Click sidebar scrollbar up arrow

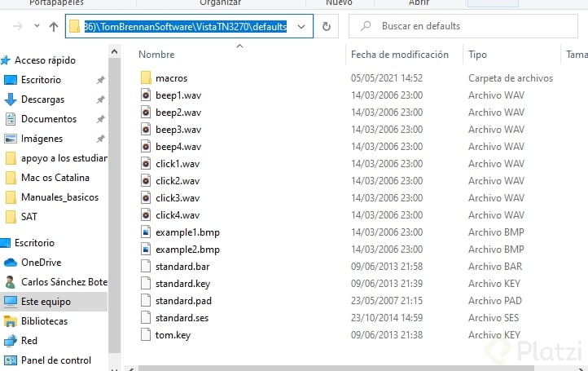pyautogui.click(x=114, y=51)
